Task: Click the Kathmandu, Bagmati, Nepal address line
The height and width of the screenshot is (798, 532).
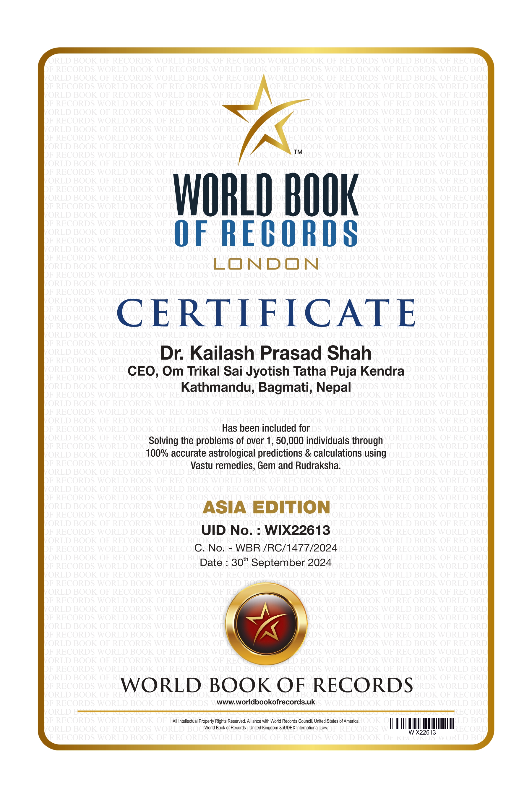Action: pos(266,387)
